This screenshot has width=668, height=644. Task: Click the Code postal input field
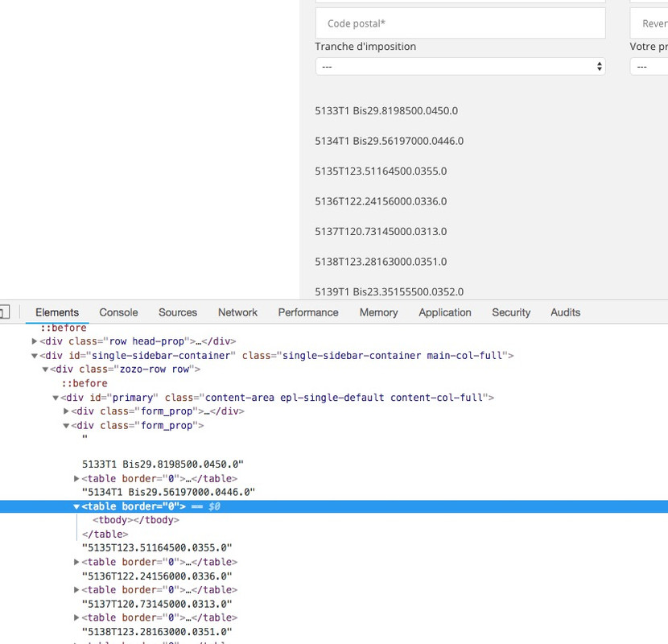[460, 23]
